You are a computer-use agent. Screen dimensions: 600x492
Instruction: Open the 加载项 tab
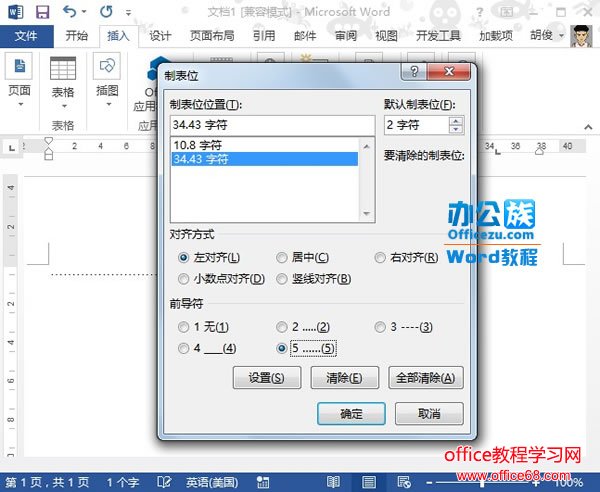pyautogui.click(x=496, y=36)
